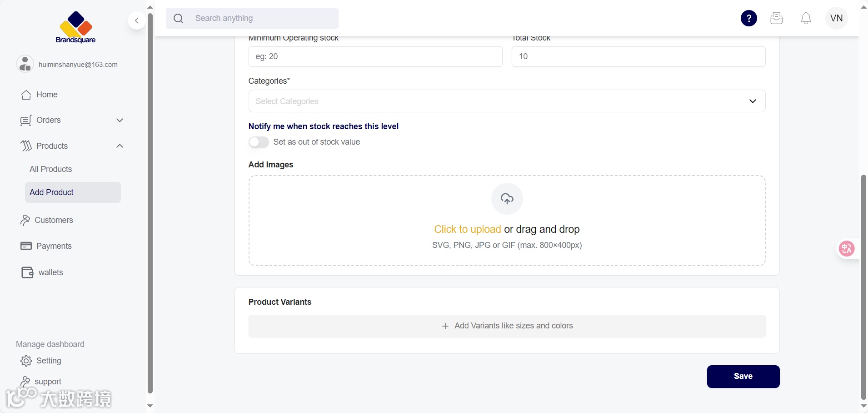The width and height of the screenshot is (868, 413).
Task: Enable the out of stock toggle
Action: pos(259,142)
